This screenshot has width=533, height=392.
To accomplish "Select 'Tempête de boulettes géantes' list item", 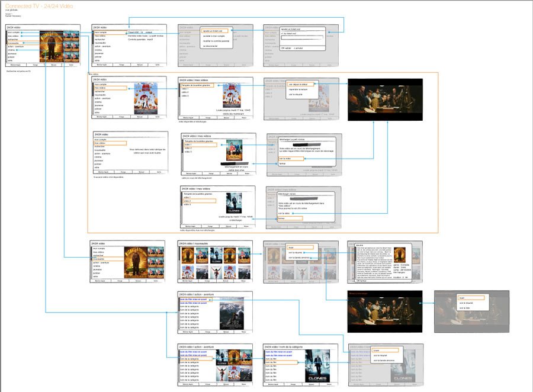I will coord(194,85).
